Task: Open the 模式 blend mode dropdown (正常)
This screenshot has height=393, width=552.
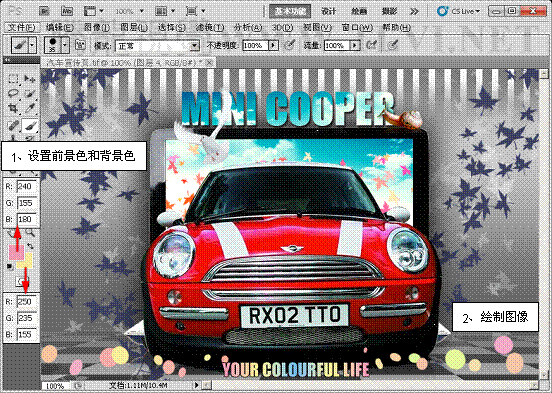Action: (x=157, y=46)
